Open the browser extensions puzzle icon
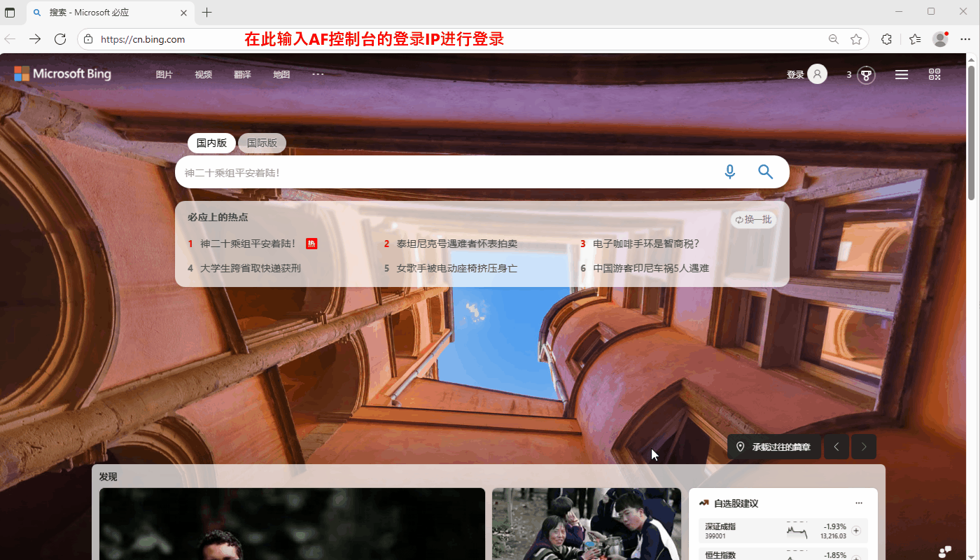The height and width of the screenshot is (560, 980). [x=886, y=39]
